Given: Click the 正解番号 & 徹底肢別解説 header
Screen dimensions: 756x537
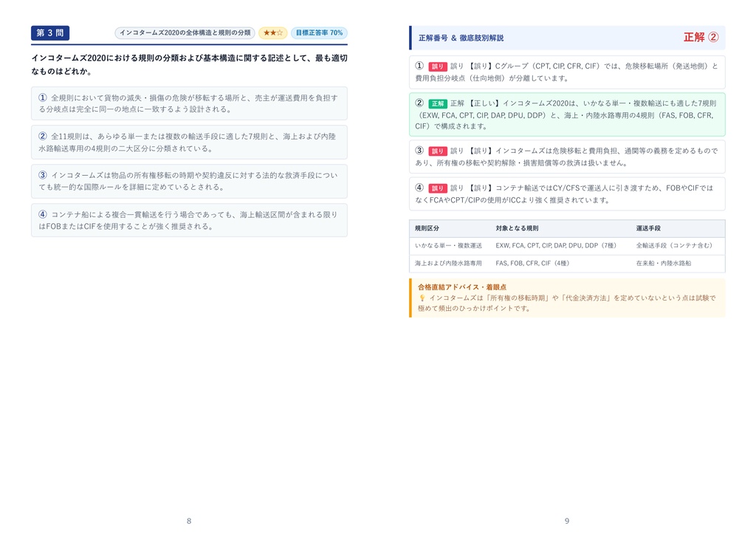Looking at the screenshot, I should coord(461,38).
